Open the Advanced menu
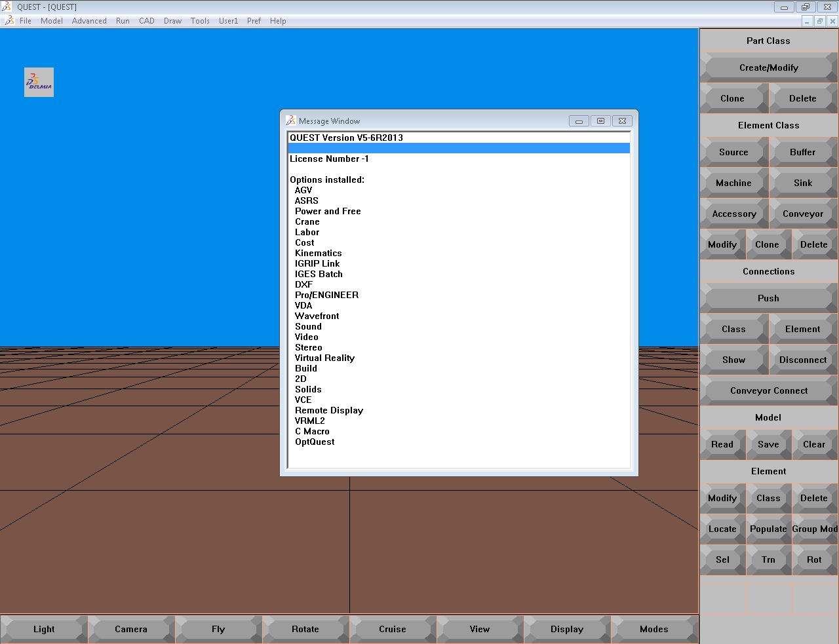839x644 pixels. click(89, 21)
